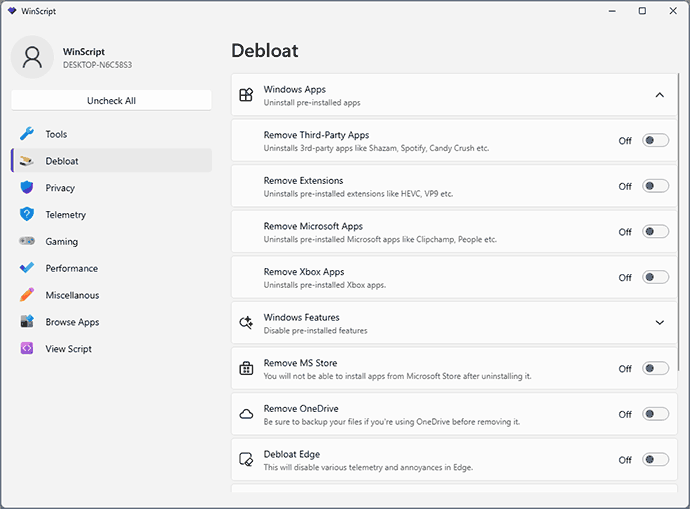
Task: Click the Debloat eraser icon in sidebar
Action: [27, 161]
